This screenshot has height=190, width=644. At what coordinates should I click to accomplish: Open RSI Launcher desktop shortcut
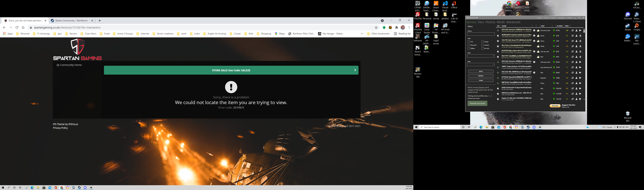(x=637, y=40)
